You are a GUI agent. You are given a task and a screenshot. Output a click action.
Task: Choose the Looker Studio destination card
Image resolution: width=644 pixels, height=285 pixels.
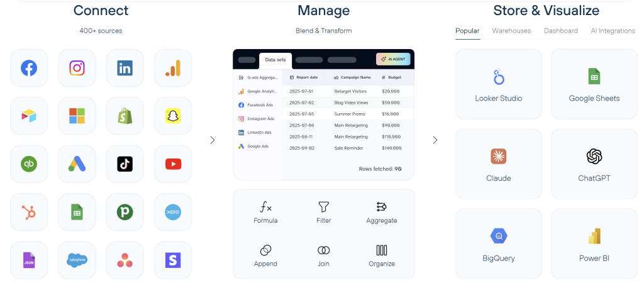coord(499,84)
